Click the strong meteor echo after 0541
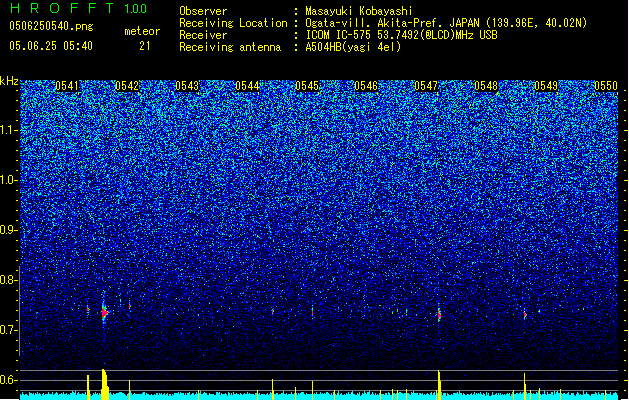Image resolution: width=629 pixels, height=400 pixels. (x=105, y=312)
